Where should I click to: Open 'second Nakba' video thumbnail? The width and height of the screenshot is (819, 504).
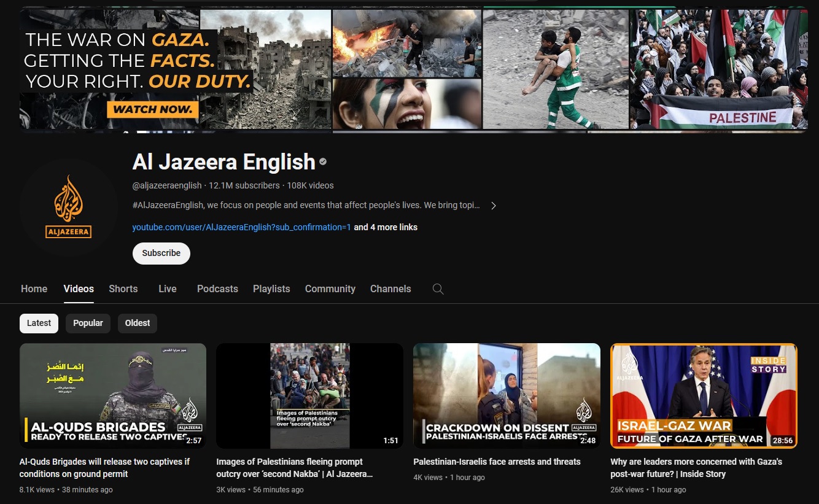[x=310, y=396]
